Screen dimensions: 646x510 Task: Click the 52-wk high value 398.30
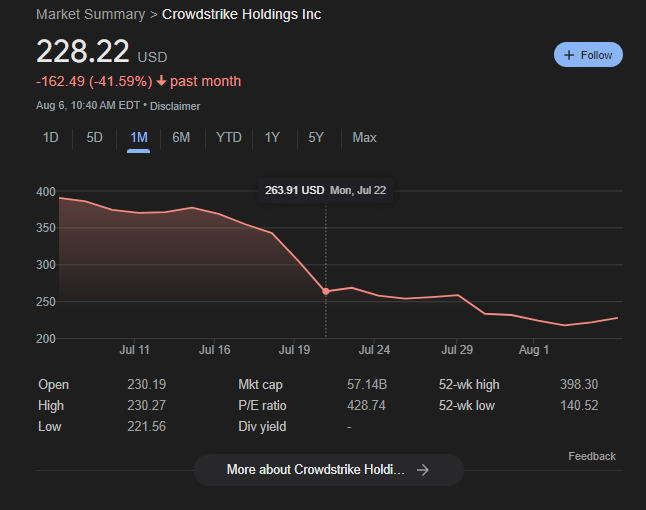click(579, 384)
